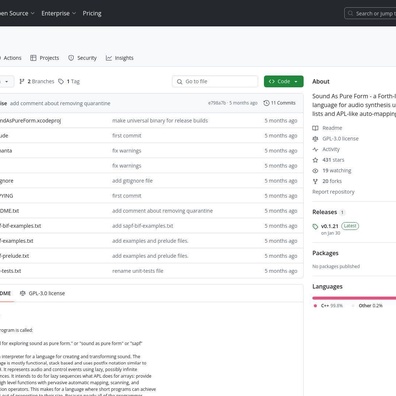396x396 pixels.
Task: Open commit 'add gitignore file'
Action: (132, 181)
